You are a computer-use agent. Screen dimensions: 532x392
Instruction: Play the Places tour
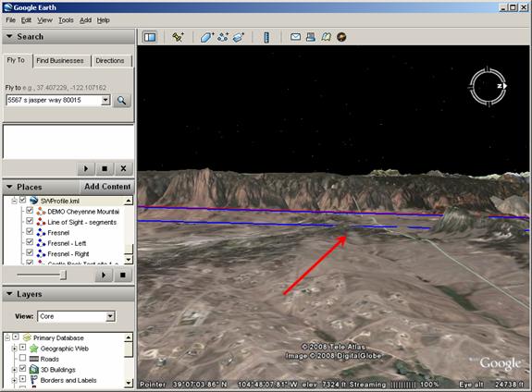click(x=104, y=276)
